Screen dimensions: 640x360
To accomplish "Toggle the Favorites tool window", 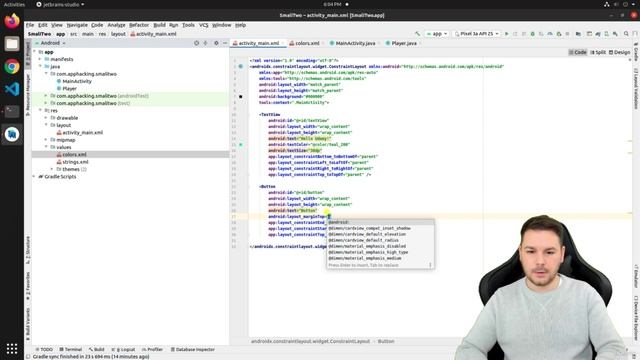I will [28, 286].
